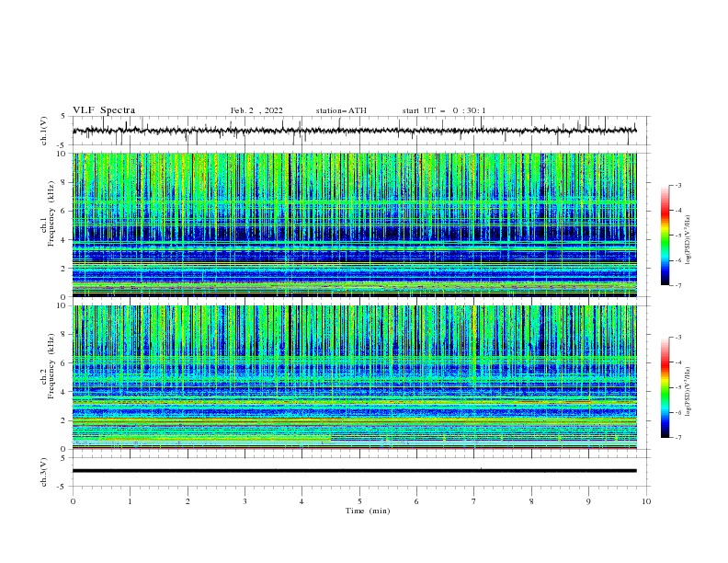Click time-axis tick label "7"
The width and height of the screenshot is (728, 563).
point(474,501)
